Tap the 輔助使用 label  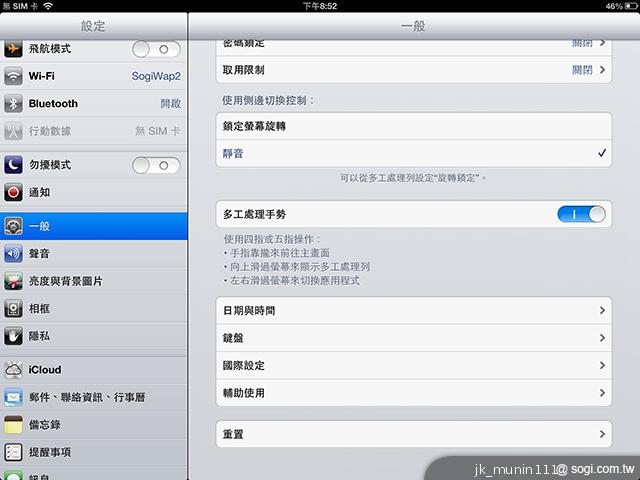[x=244, y=393]
